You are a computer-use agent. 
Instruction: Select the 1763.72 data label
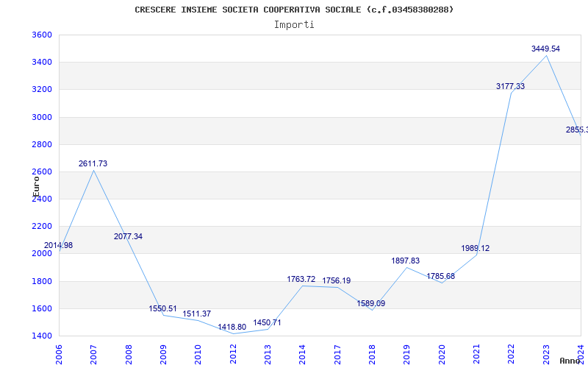[301, 279]
